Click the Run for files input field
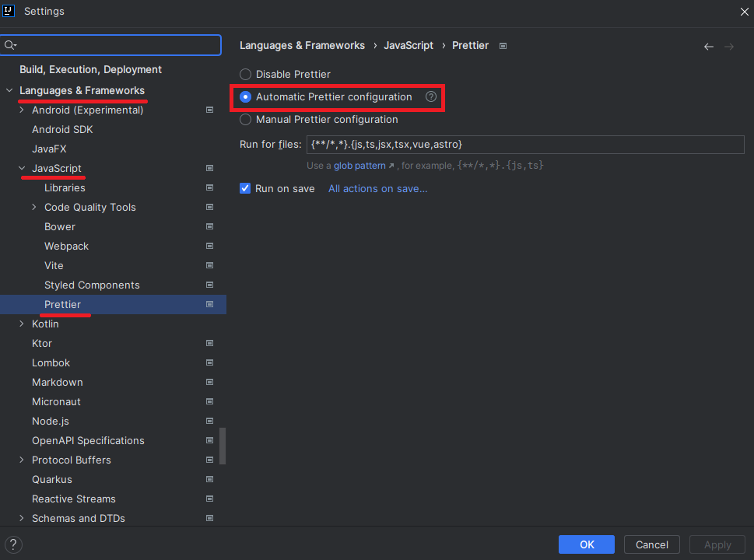The image size is (754, 560). (525, 145)
